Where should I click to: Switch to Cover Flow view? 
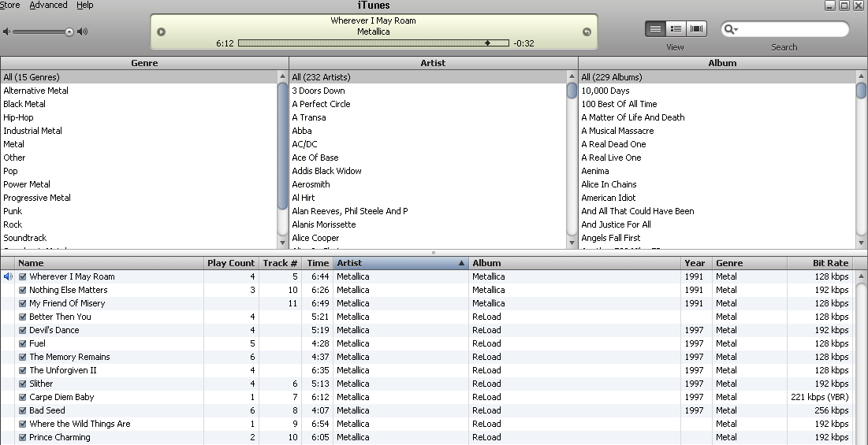[696, 28]
